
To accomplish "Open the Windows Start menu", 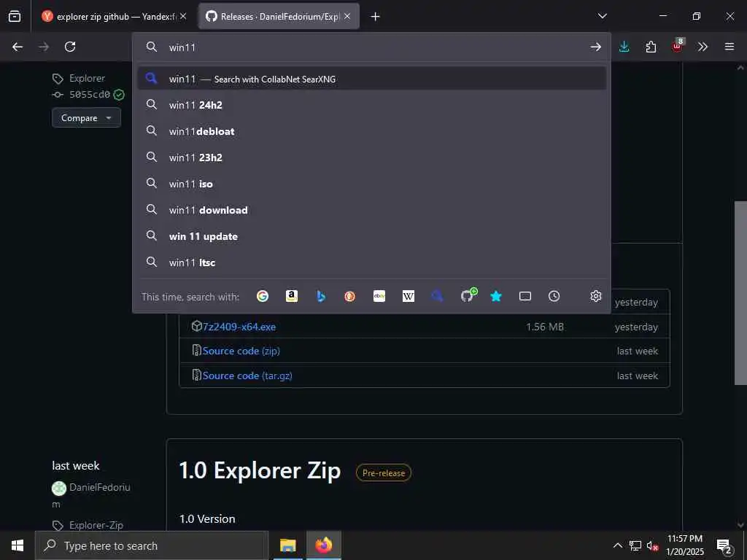I will pyautogui.click(x=18, y=545).
